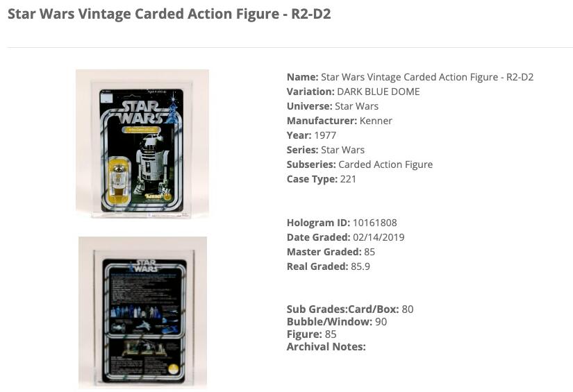This screenshot has height=392, width=573.
Task: Click the Archival Notes label
Action: coord(326,347)
